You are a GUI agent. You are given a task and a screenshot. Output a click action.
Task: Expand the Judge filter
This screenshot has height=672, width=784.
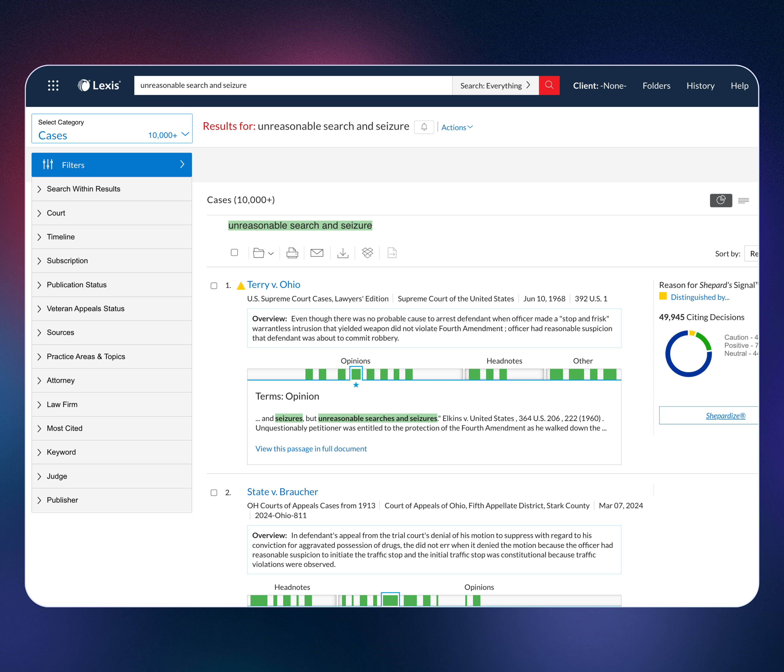click(x=112, y=476)
